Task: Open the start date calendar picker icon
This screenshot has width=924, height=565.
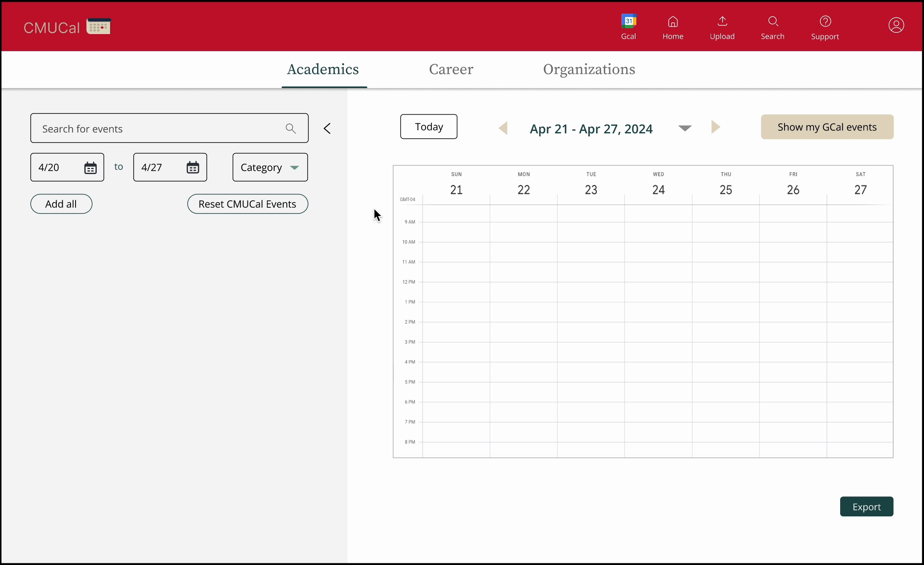Action: click(90, 168)
